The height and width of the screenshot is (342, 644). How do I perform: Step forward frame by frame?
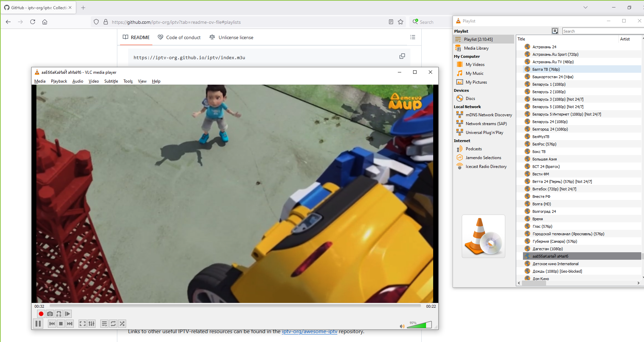point(68,314)
